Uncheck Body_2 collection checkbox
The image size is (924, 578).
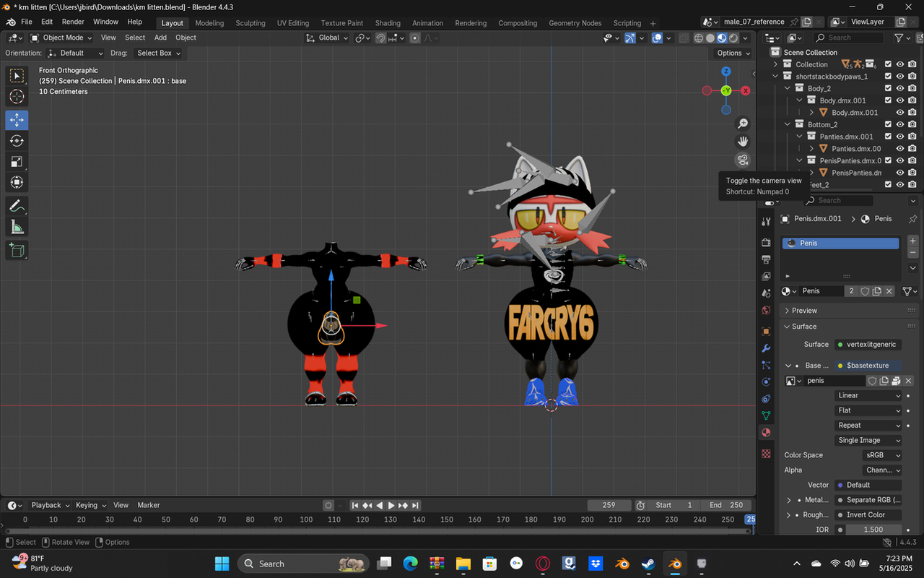[x=888, y=88]
